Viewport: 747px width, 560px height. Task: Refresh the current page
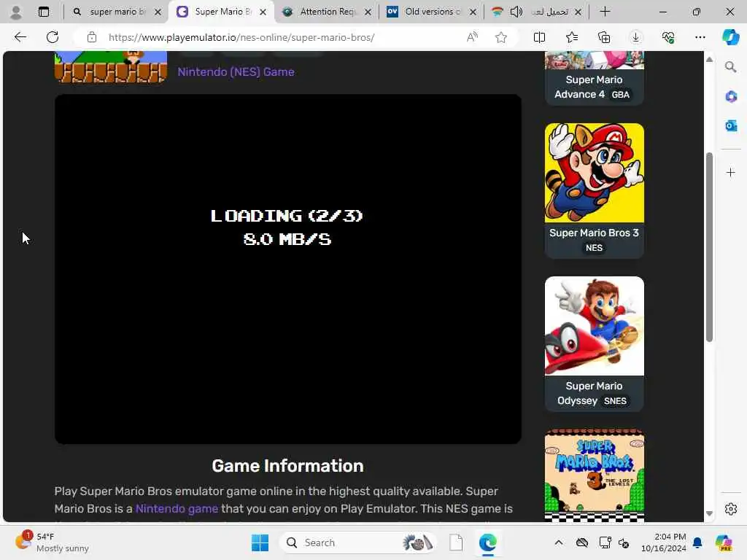pos(53,37)
